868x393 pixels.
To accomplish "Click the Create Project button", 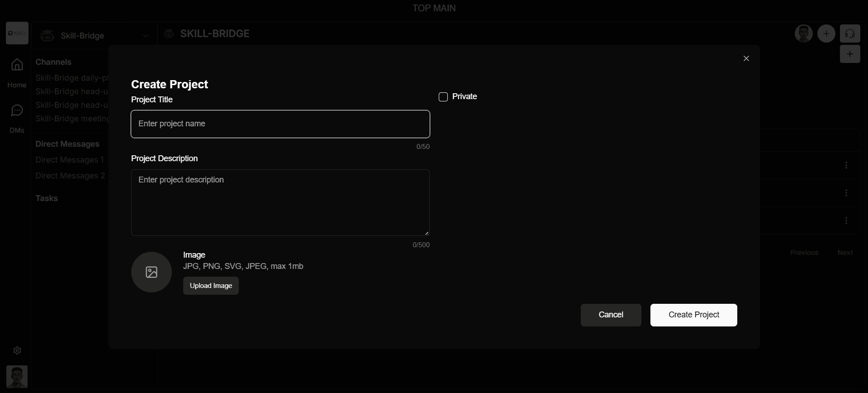I will [x=694, y=315].
